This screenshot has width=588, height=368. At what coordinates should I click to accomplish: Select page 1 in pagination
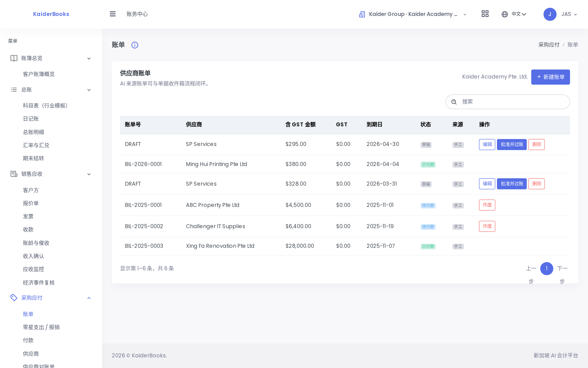[547, 268]
